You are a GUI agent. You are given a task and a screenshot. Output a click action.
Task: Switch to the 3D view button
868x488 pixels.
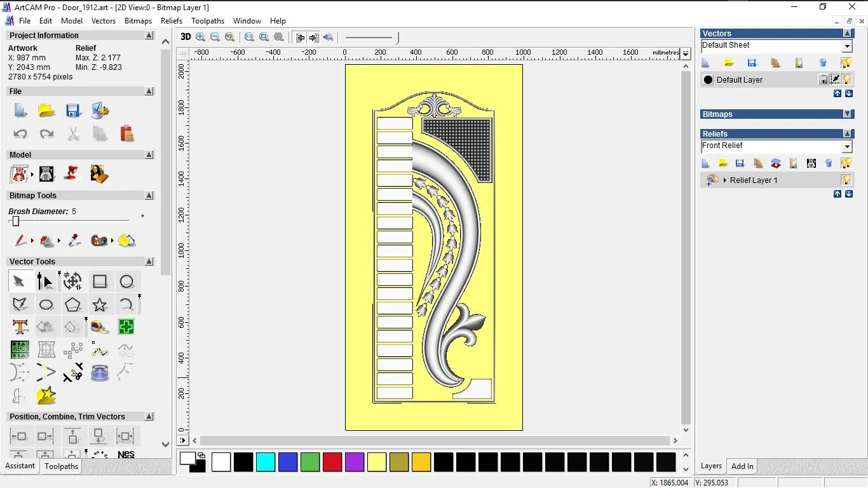pos(186,37)
